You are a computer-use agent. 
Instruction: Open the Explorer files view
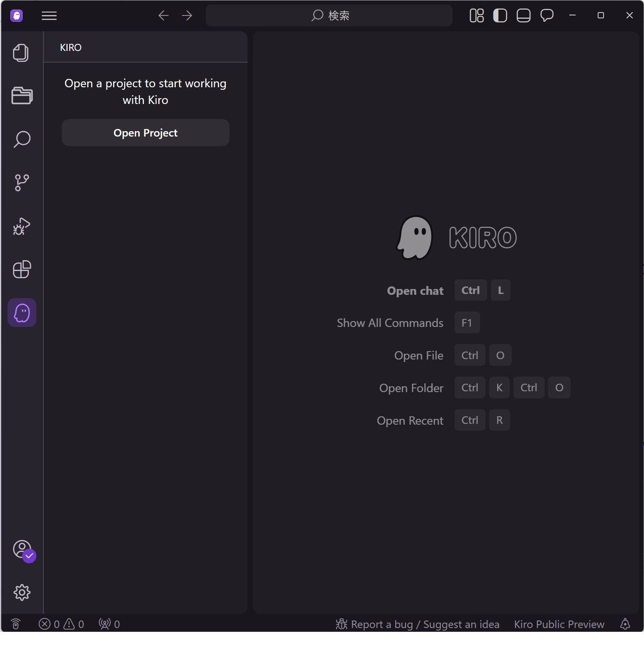pos(21,53)
